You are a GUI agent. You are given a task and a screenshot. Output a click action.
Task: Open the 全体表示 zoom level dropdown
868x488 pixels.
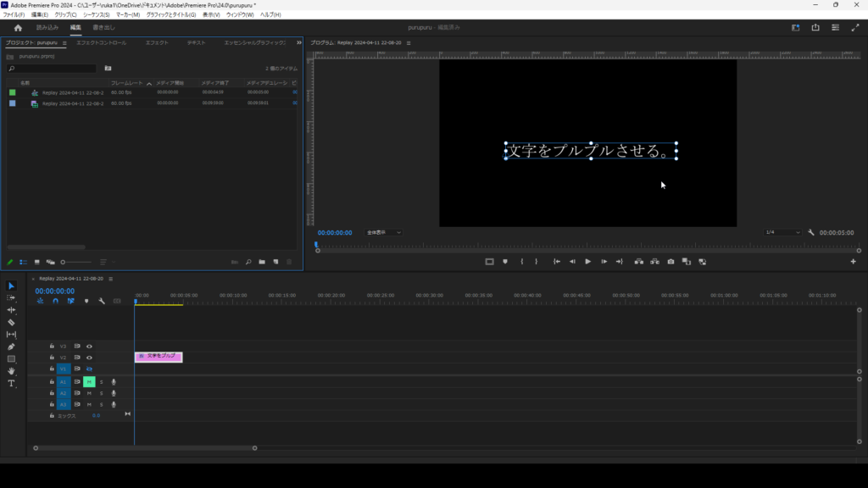point(384,232)
